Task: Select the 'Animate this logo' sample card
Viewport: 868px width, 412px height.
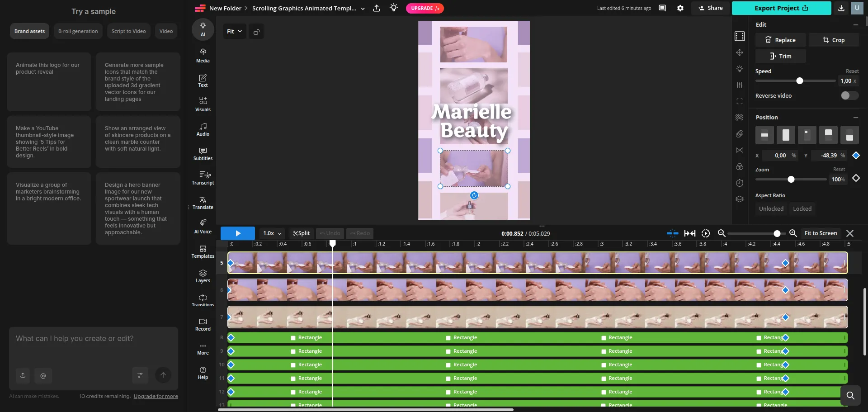Action: coord(49,82)
